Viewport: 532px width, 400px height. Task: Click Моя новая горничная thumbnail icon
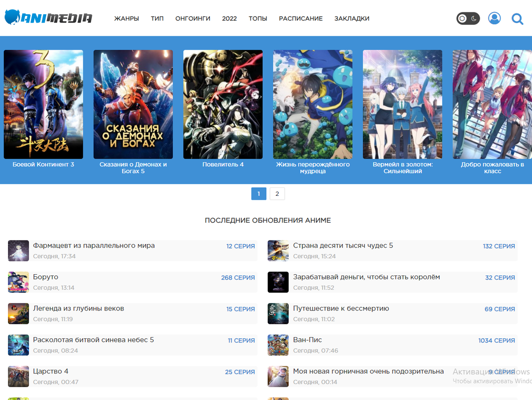278,377
